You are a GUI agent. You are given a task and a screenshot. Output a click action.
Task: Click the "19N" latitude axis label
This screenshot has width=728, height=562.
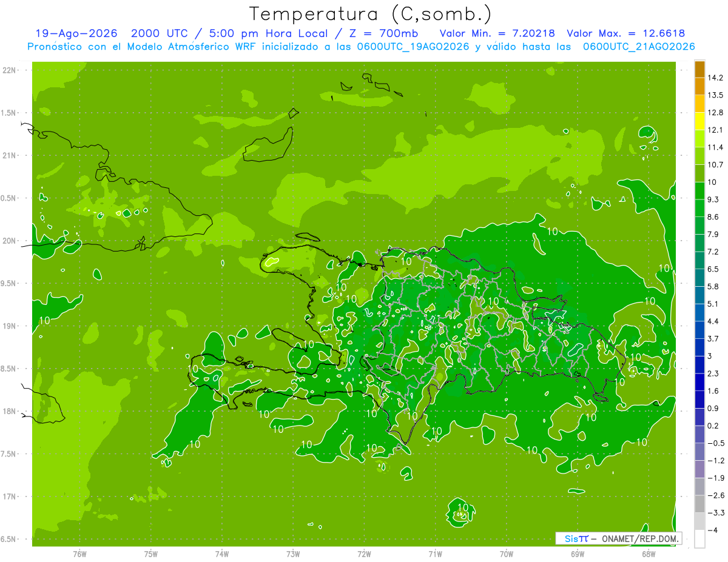[10, 326]
